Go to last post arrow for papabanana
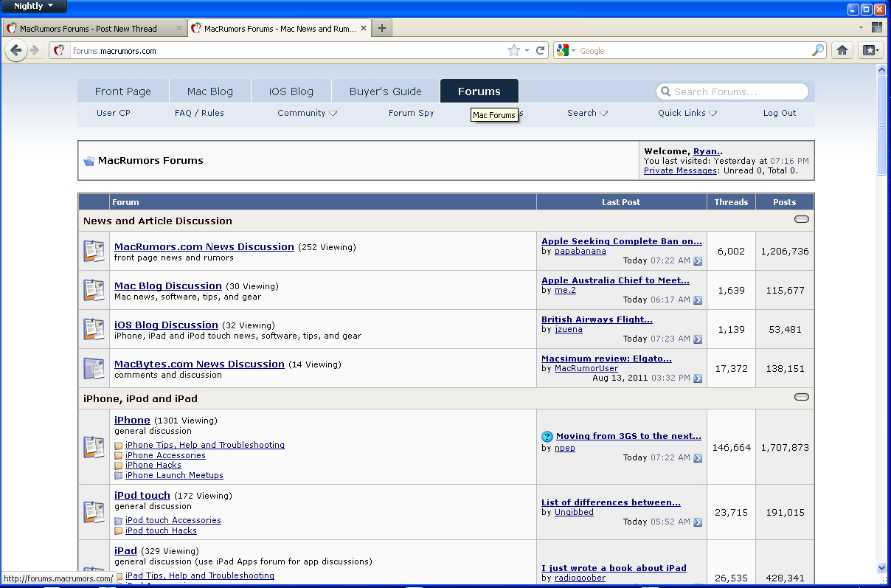This screenshot has width=891, height=588. (698, 261)
